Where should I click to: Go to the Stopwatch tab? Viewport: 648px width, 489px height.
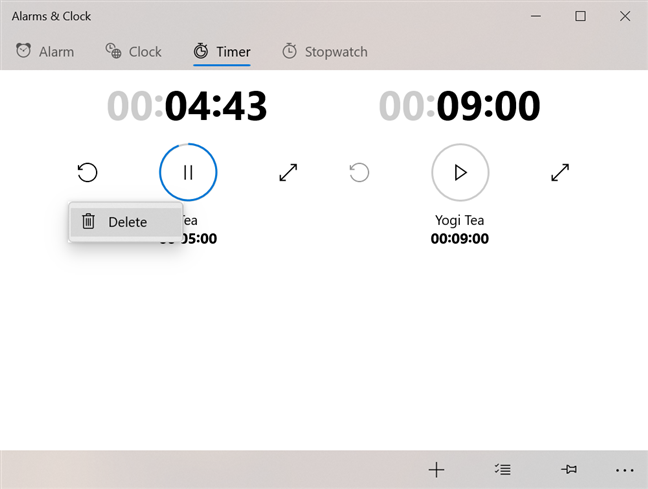point(325,52)
